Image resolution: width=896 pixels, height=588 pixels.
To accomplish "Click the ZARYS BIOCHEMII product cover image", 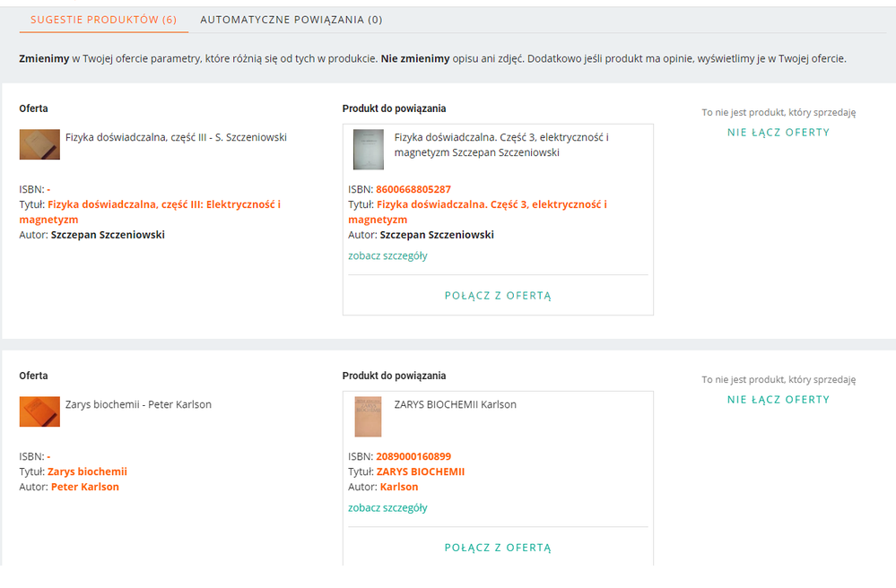I will pos(368,417).
